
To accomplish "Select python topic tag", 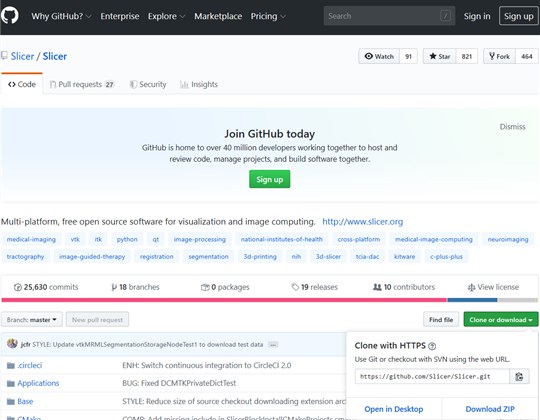I will coord(127,239).
